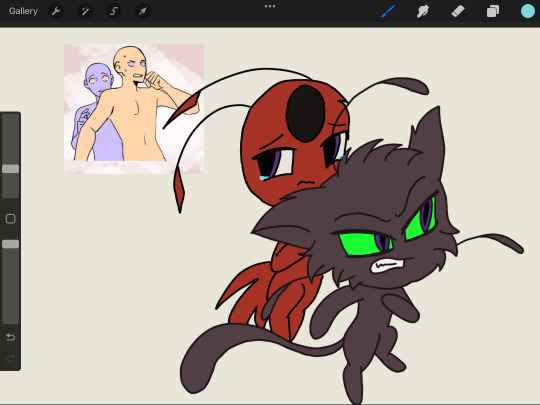Tap the three-dot menu at top center
This screenshot has height=405, width=540.
tap(270, 6)
